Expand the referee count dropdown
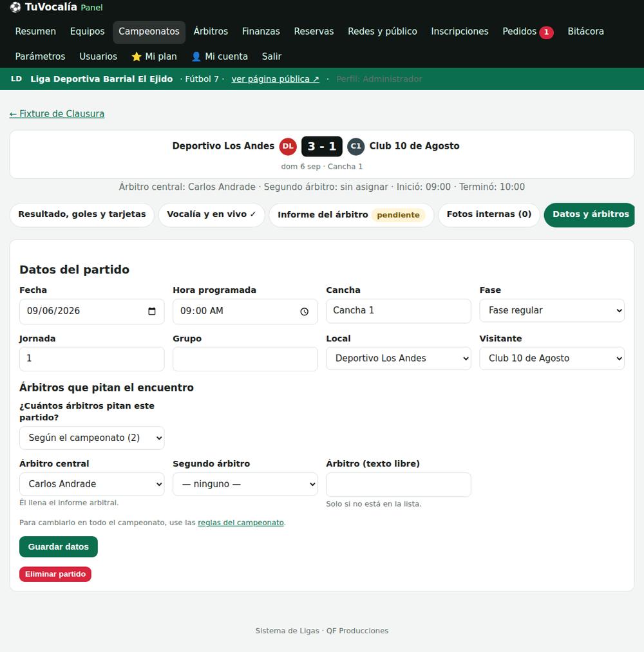Viewport: 644px width, 652px height. (92, 438)
